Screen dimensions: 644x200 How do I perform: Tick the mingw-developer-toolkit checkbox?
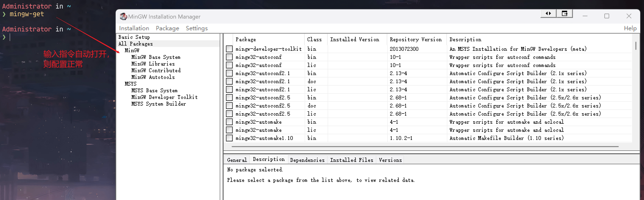pyautogui.click(x=229, y=49)
